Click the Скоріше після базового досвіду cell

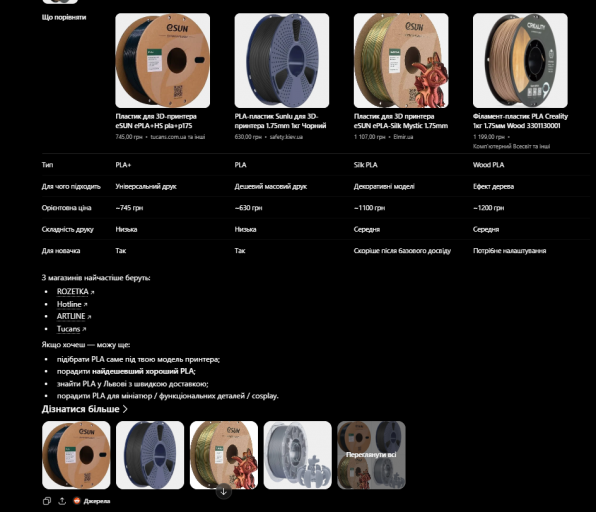click(402, 251)
